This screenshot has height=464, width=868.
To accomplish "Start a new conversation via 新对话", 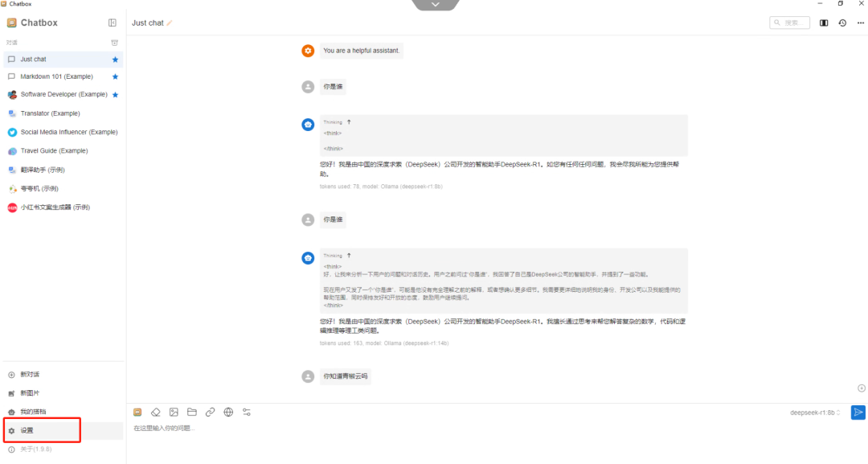I will (x=63, y=375).
